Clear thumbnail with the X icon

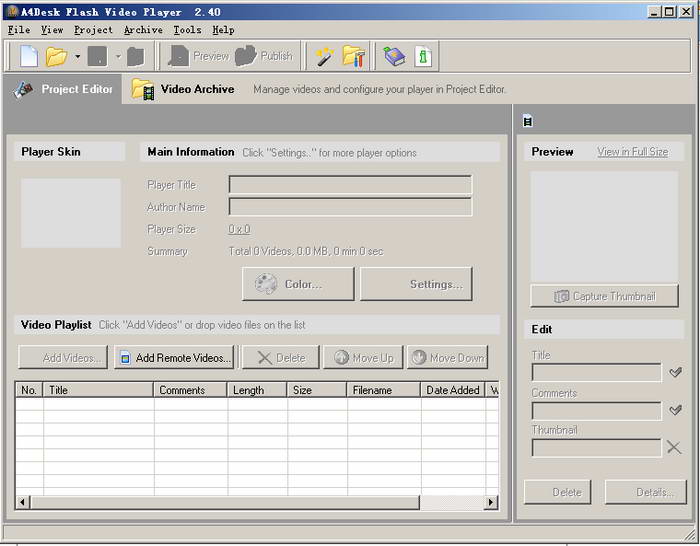coord(674,447)
